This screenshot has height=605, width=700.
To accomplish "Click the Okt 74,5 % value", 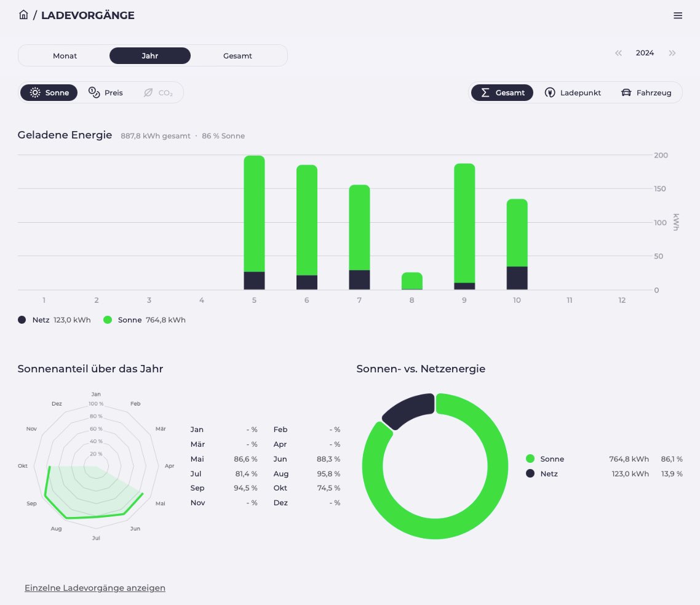I will [x=328, y=488].
